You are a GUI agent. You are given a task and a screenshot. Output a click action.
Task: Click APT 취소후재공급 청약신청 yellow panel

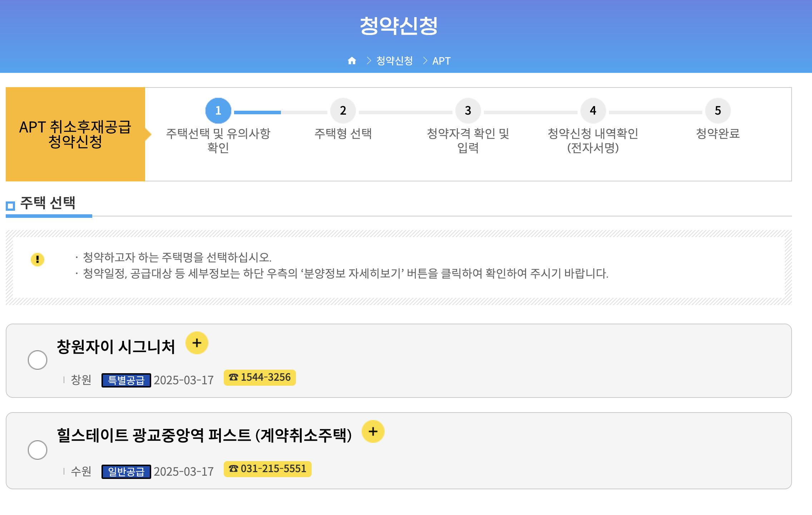pyautogui.click(x=75, y=134)
